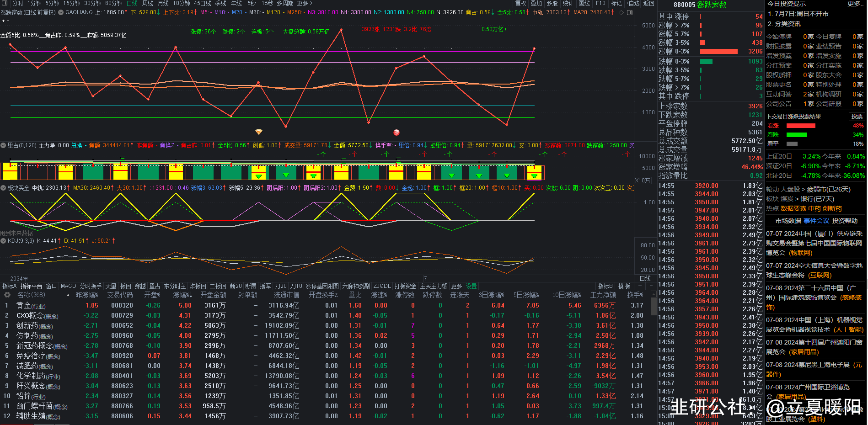The image size is (868, 425).
Task: Toggle 叠加 overlay in top toolbar
Action: (x=536, y=3)
